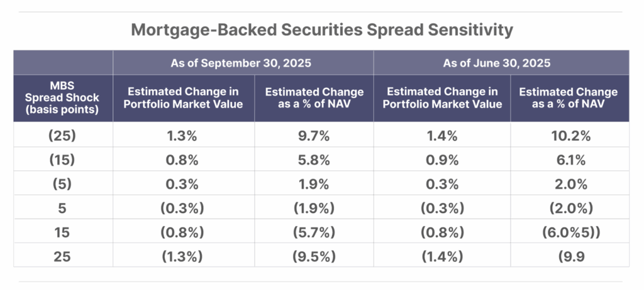Select the (5.7%) NAV change cell
Screen dimensions: 644x291
314,233
